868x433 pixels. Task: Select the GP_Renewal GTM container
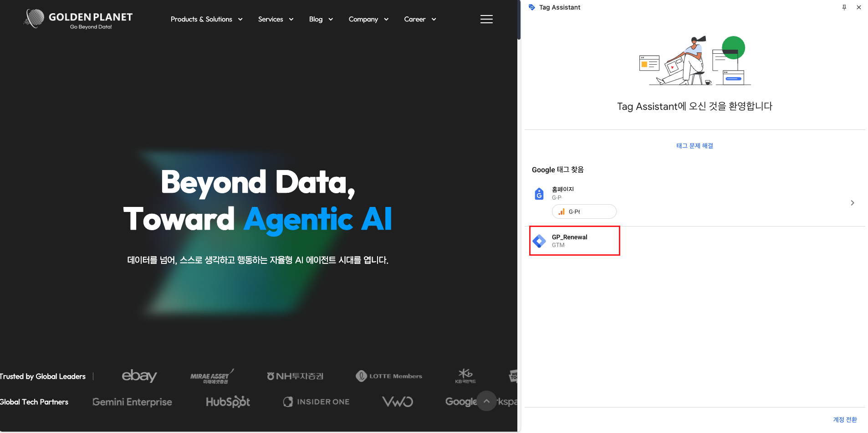click(x=575, y=241)
